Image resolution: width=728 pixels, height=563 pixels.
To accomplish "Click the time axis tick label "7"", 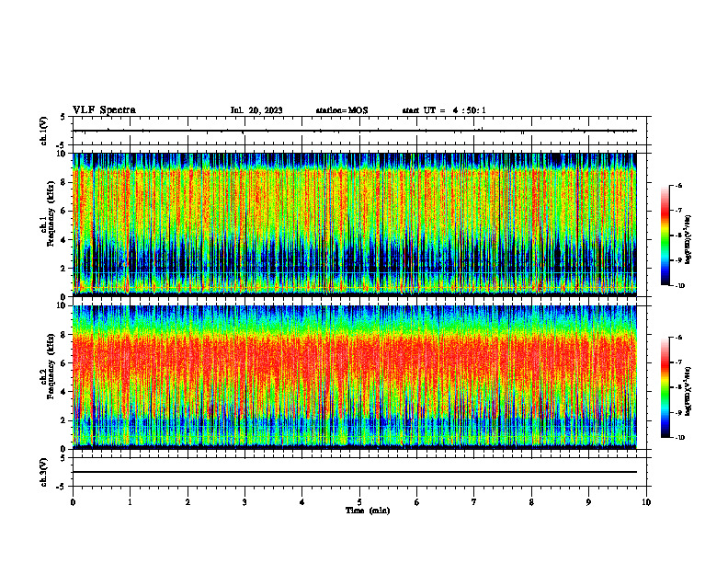I will click(474, 502).
